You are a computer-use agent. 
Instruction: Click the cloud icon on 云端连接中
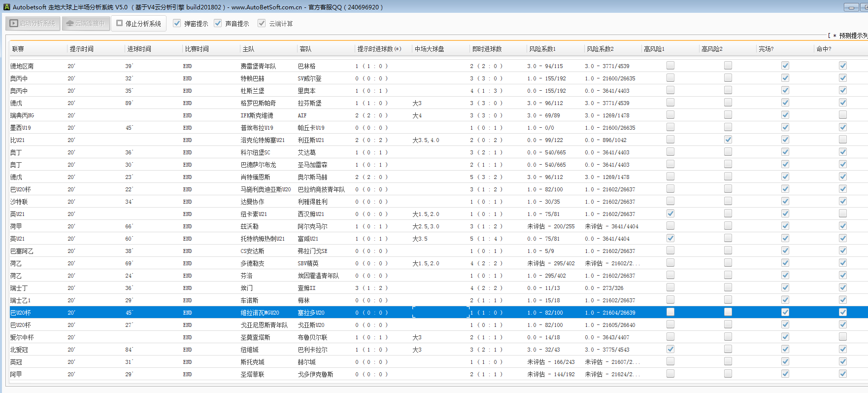tap(69, 24)
